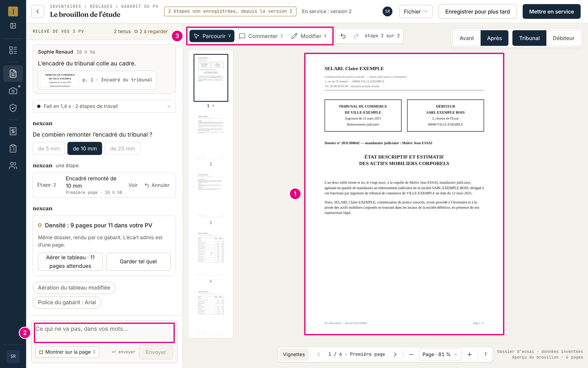Open the shield check icon in sidebar
The height and width of the screenshot is (368, 588).
point(13,108)
